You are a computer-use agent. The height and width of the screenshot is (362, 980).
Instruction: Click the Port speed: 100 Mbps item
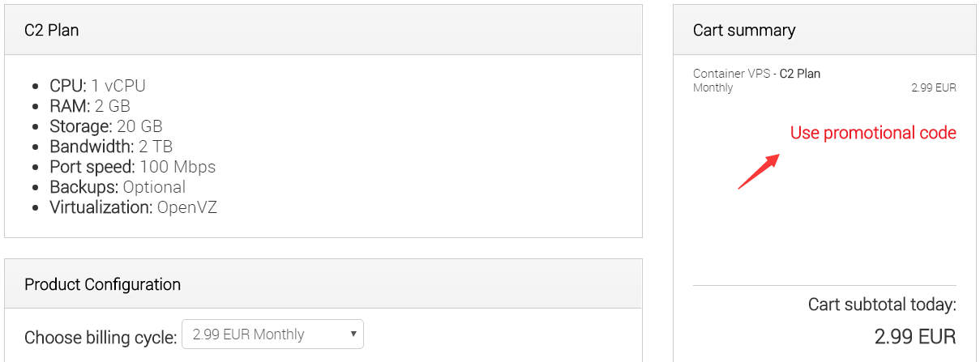[132, 167]
